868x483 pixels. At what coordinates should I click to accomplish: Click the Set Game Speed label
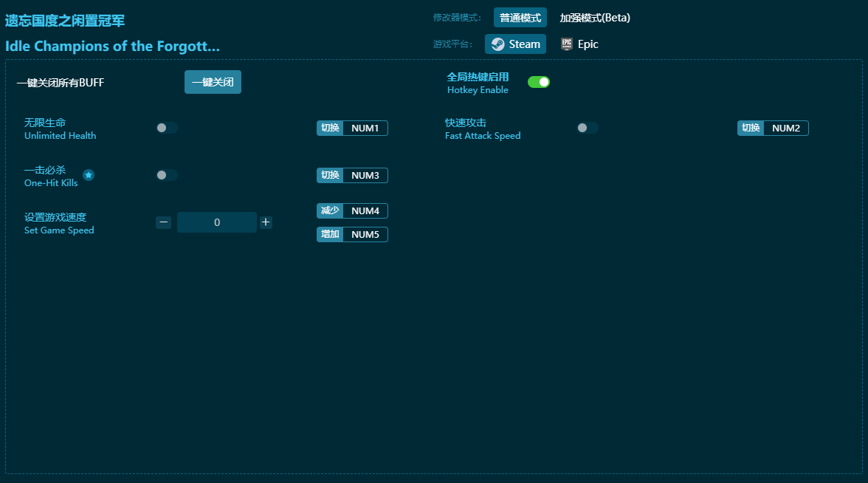(x=59, y=224)
